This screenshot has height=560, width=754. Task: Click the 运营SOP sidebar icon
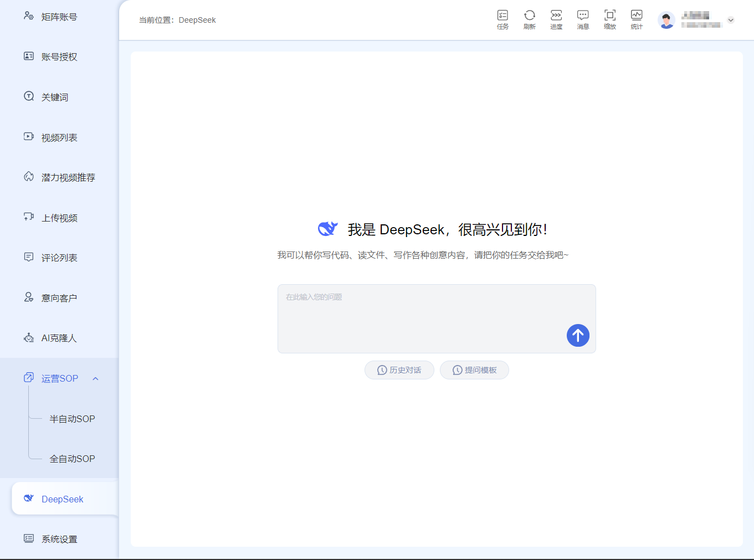[29, 378]
